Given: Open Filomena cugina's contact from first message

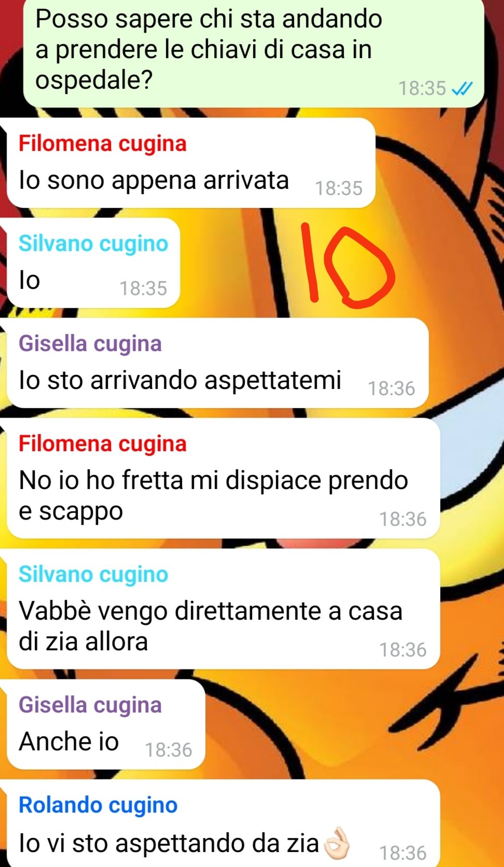Looking at the screenshot, I should tap(103, 144).
